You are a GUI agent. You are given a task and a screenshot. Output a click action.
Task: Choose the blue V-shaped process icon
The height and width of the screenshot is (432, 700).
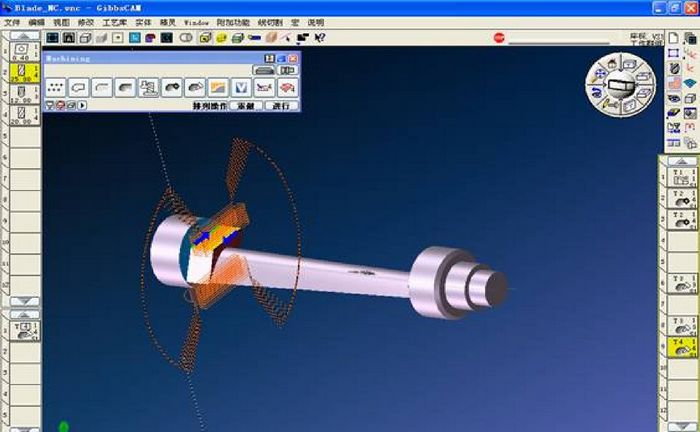coord(240,87)
